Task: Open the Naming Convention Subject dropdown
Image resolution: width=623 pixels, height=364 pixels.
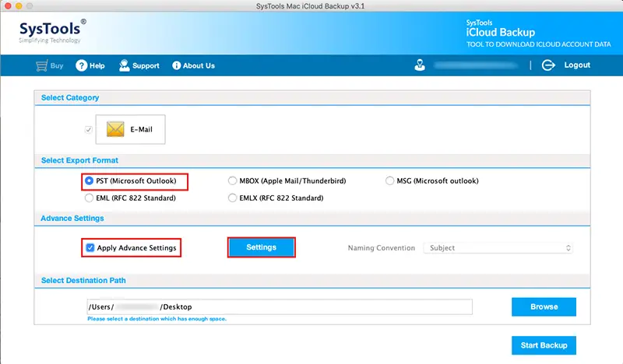Action: coord(498,247)
